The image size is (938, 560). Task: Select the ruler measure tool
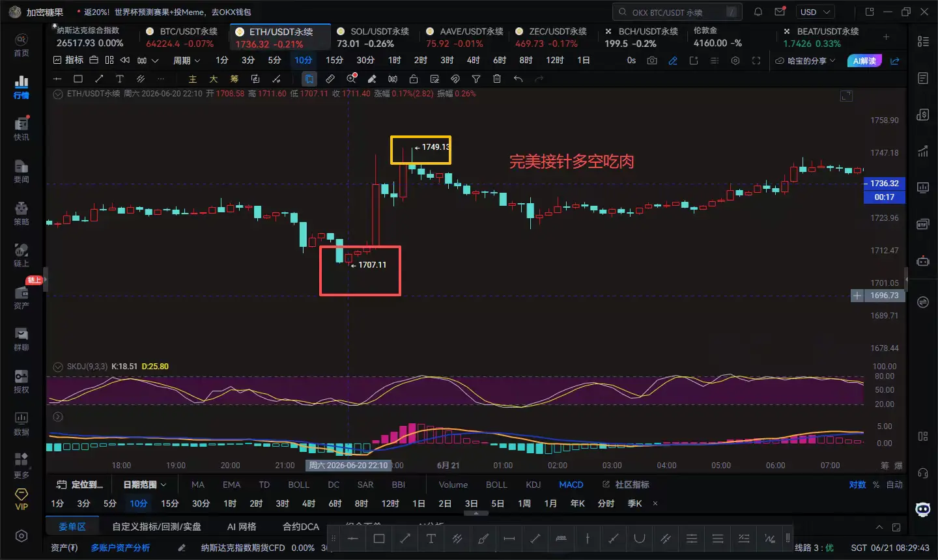(330, 79)
